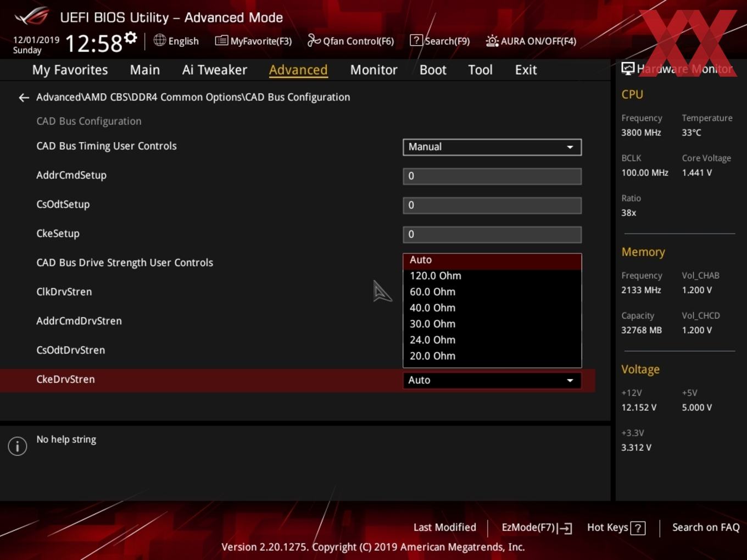
Task: Click the AURA ON/OFF light icon
Action: coord(492,41)
